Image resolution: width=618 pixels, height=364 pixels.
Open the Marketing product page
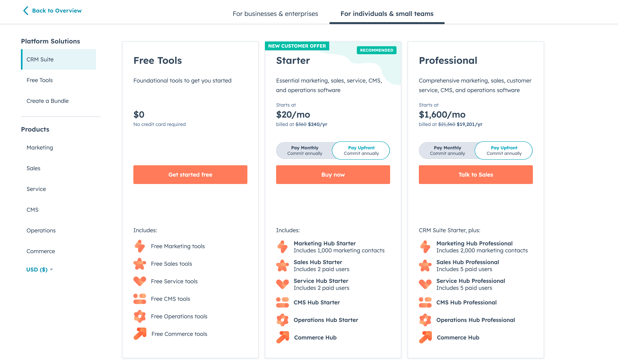40,148
